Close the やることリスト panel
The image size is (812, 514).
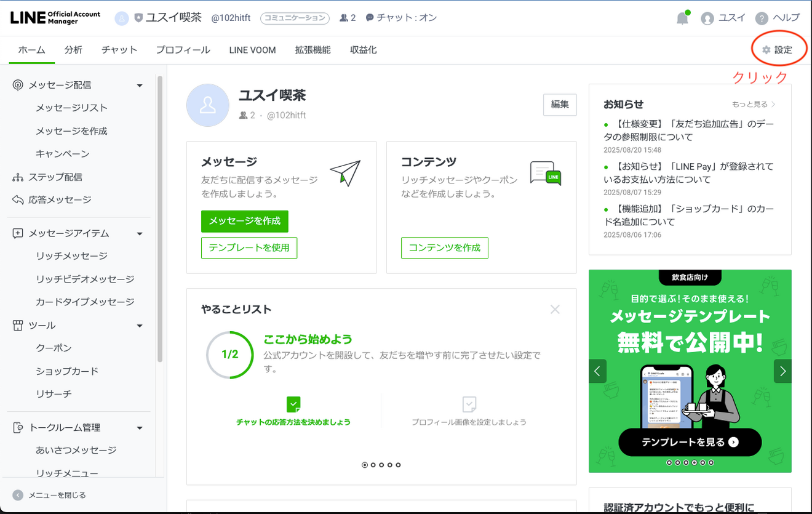[x=555, y=310]
